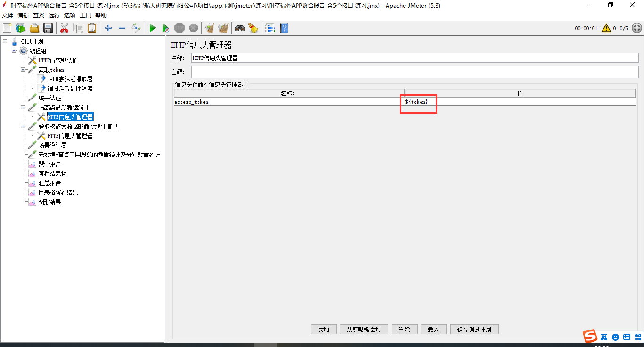Viewport: 644px width, 347px height.
Task: Click the 保存测试计划 button
Action: point(474,330)
